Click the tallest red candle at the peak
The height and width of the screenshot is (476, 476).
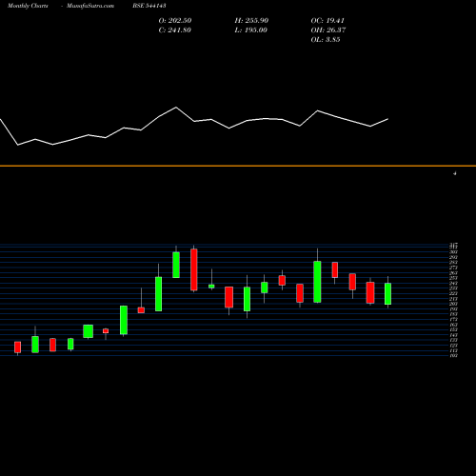tap(194, 269)
